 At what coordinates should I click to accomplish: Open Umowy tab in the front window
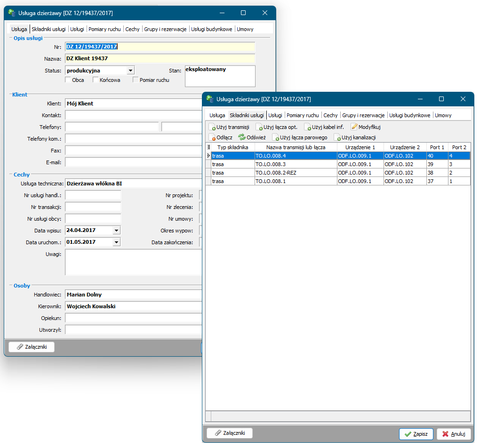coord(443,115)
